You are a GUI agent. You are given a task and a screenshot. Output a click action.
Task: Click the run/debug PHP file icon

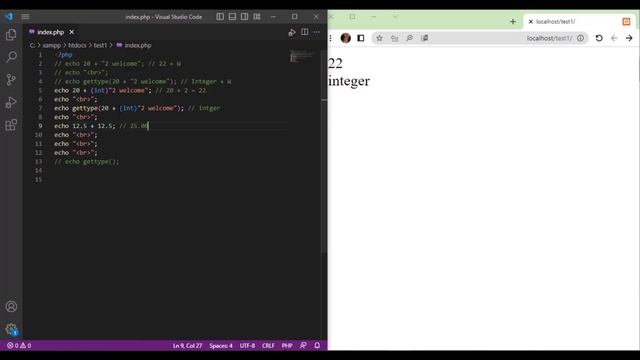tap(292, 32)
